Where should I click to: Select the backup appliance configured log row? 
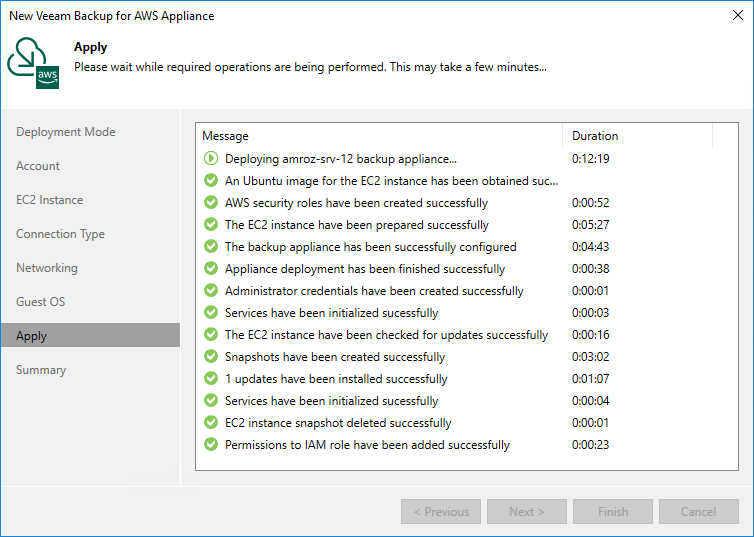point(466,247)
